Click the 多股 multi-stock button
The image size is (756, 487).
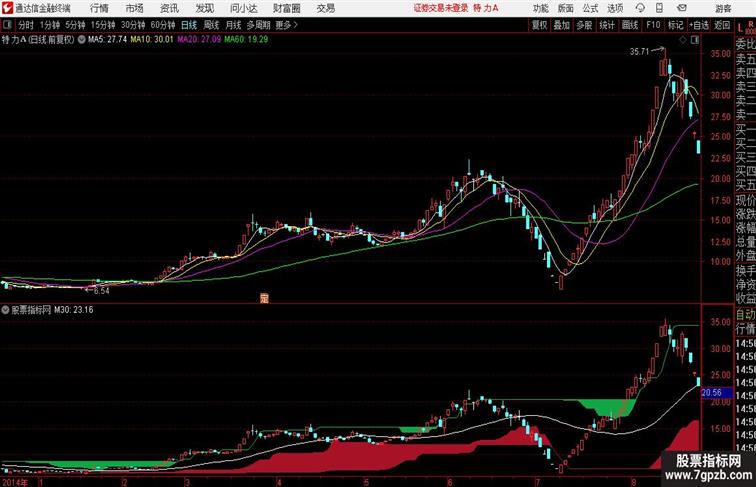tap(584, 25)
